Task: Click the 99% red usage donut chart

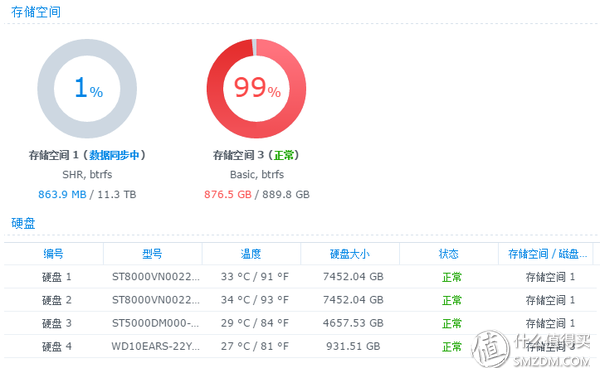Action: point(256,88)
